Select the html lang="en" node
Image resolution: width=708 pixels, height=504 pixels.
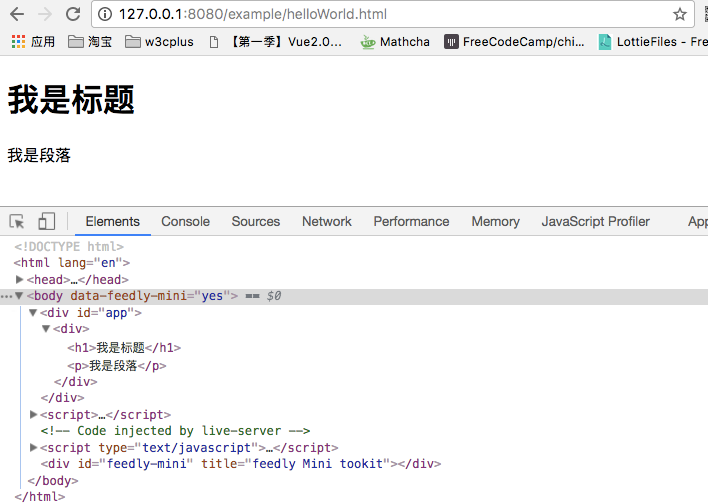[x=72, y=263]
